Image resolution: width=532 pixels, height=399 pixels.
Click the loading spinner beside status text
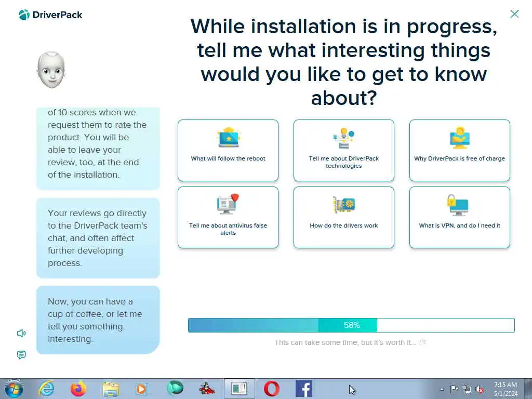click(423, 342)
